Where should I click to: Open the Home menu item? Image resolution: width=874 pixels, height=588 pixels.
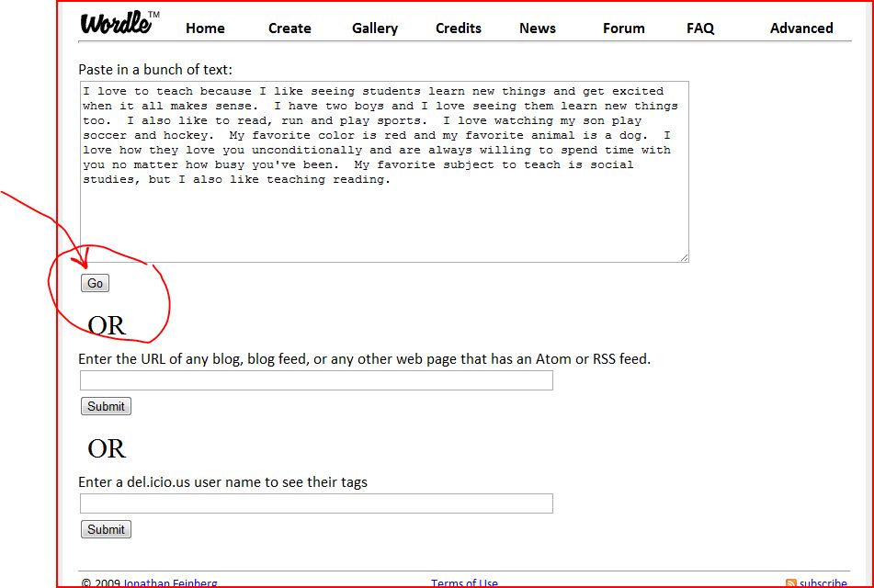[x=205, y=28]
